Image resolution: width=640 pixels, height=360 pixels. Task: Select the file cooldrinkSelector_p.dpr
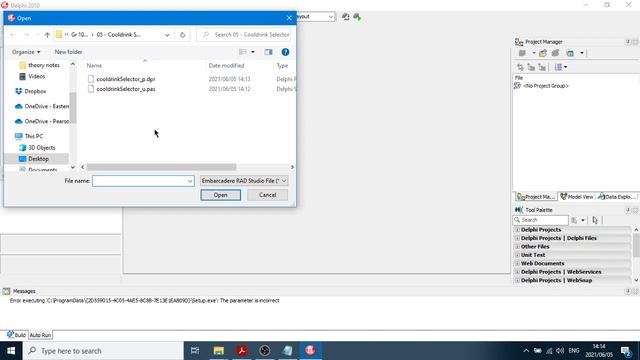126,79
